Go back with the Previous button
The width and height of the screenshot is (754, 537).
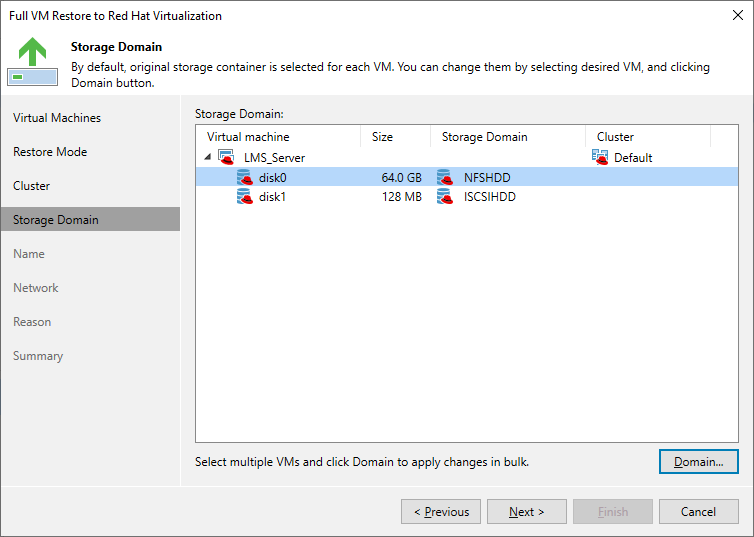click(441, 512)
